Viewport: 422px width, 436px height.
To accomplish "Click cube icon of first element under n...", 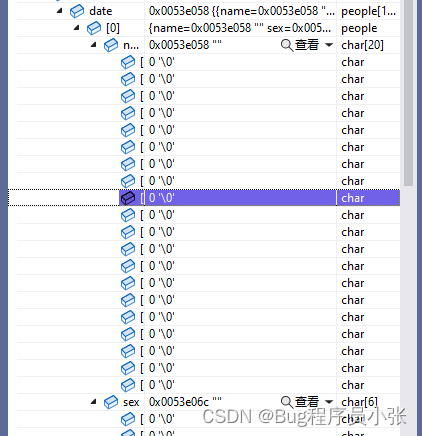I will [x=128, y=62].
